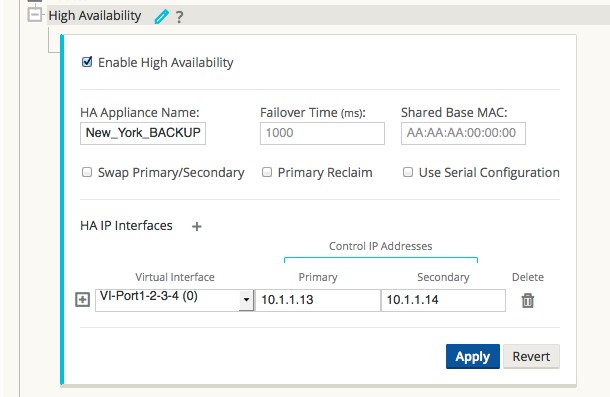Image resolution: width=610 pixels, height=397 pixels.
Task: Focus the Failover Time input field
Action: 322,133
